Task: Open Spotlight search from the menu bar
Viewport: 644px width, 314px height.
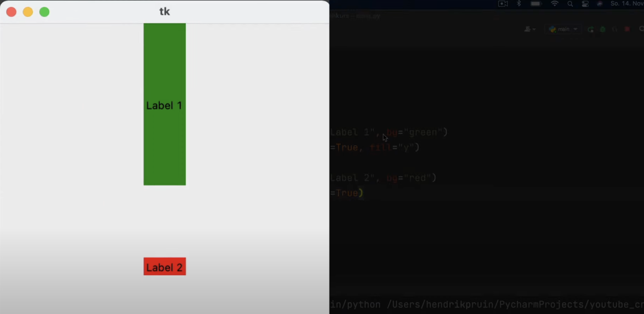Action: pos(571,4)
